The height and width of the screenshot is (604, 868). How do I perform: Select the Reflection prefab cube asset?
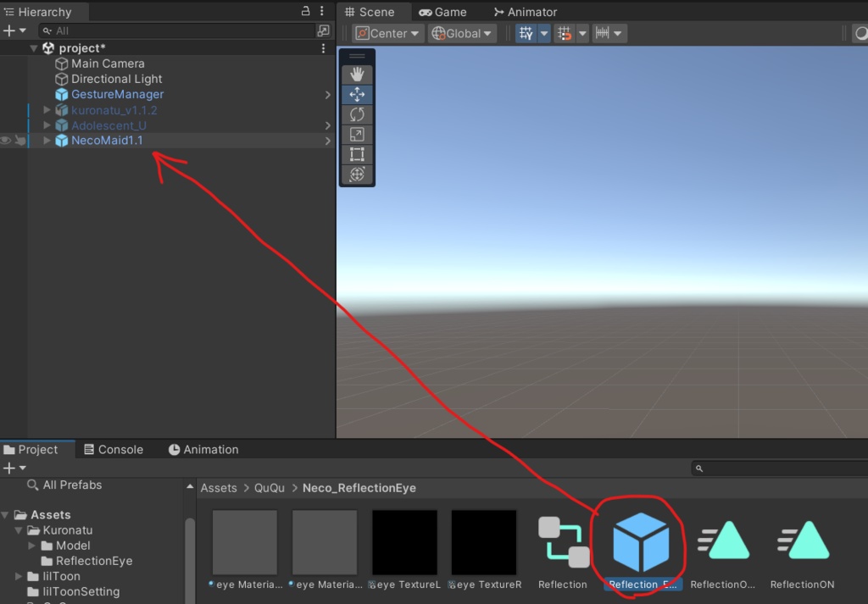[x=641, y=542]
